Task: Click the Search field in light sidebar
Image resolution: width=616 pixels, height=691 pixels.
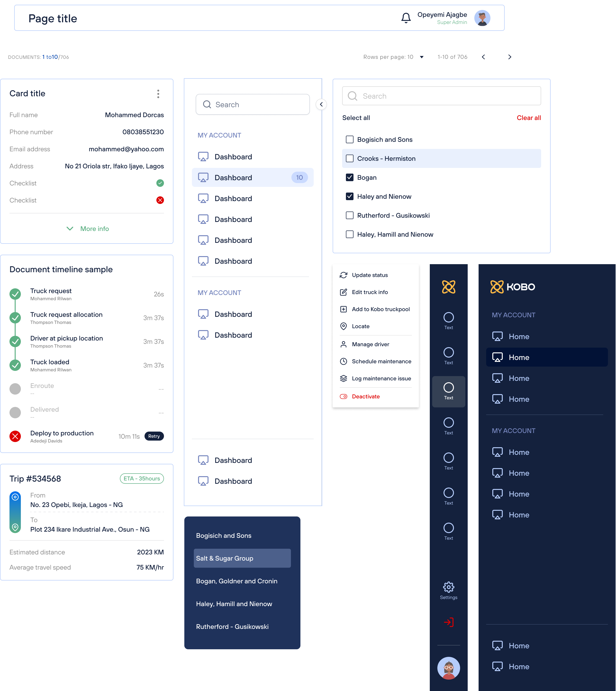Action: click(253, 105)
